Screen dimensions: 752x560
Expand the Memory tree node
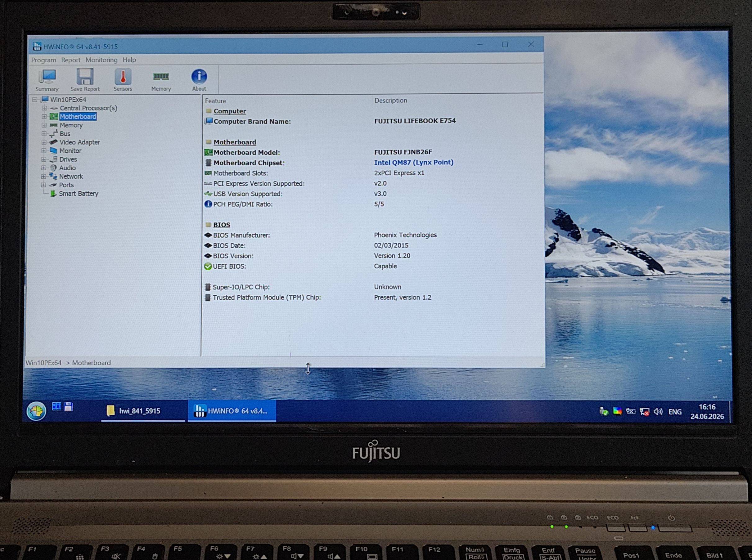(x=44, y=125)
